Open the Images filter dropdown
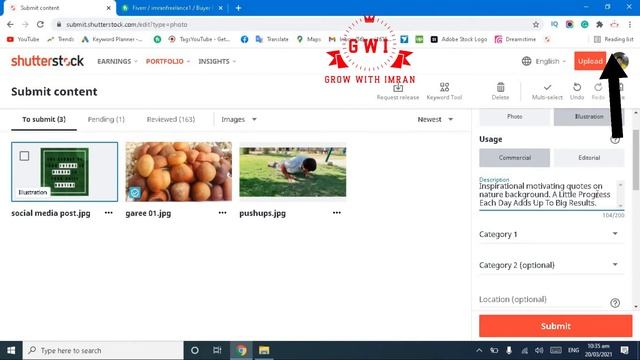Image resolution: width=640 pixels, height=360 pixels. 239,120
